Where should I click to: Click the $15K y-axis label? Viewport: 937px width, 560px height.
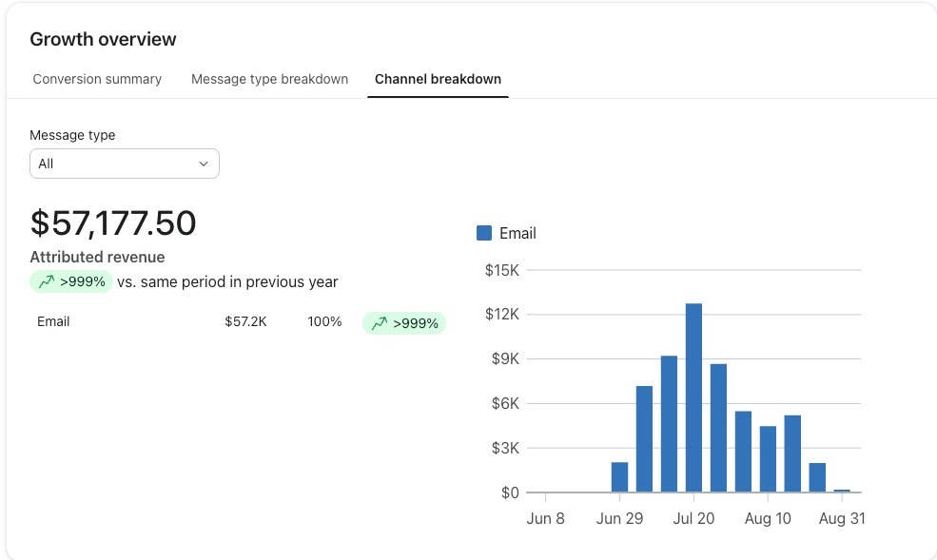502,270
